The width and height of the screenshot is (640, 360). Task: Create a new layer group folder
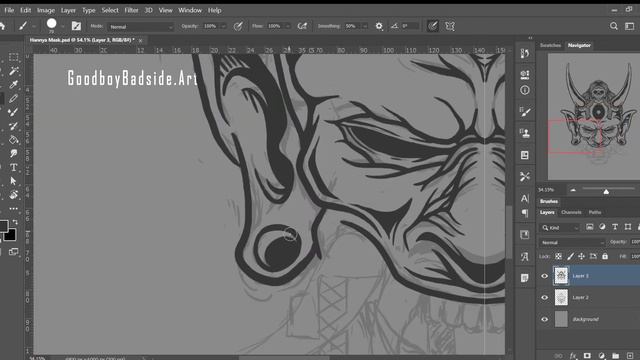click(616, 356)
